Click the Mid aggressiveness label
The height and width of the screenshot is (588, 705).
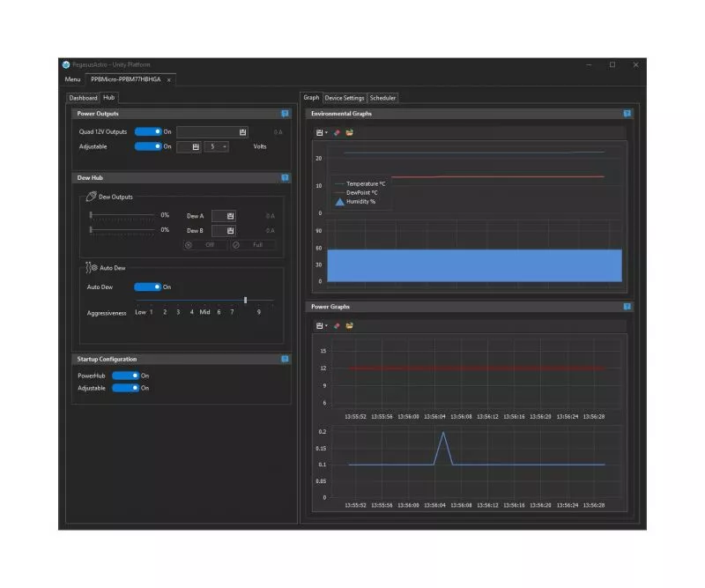pos(204,312)
